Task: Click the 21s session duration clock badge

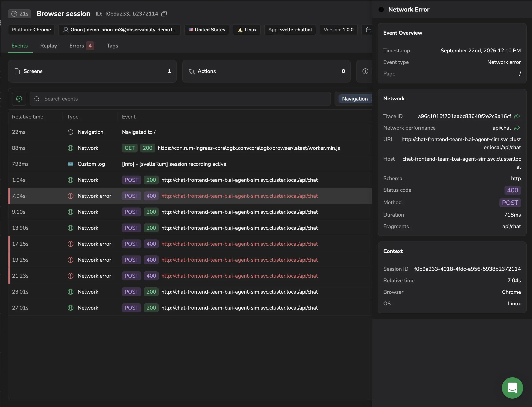Action: (x=20, y=14)
